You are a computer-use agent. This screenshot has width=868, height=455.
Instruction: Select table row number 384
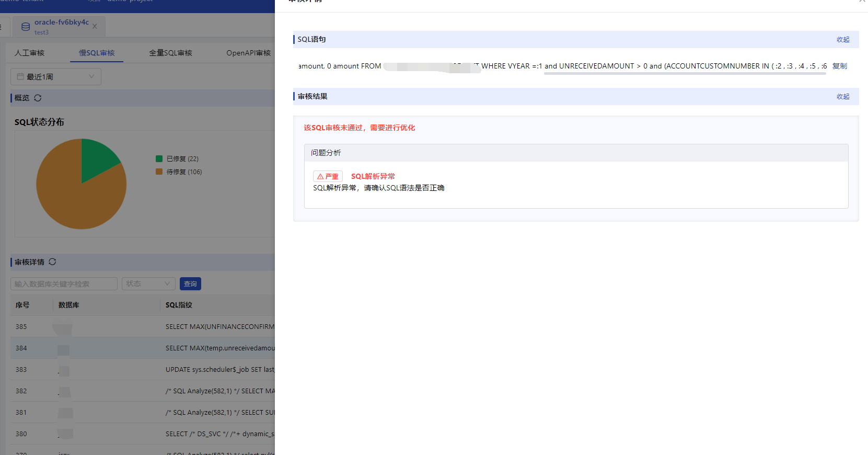pos(143,348)
